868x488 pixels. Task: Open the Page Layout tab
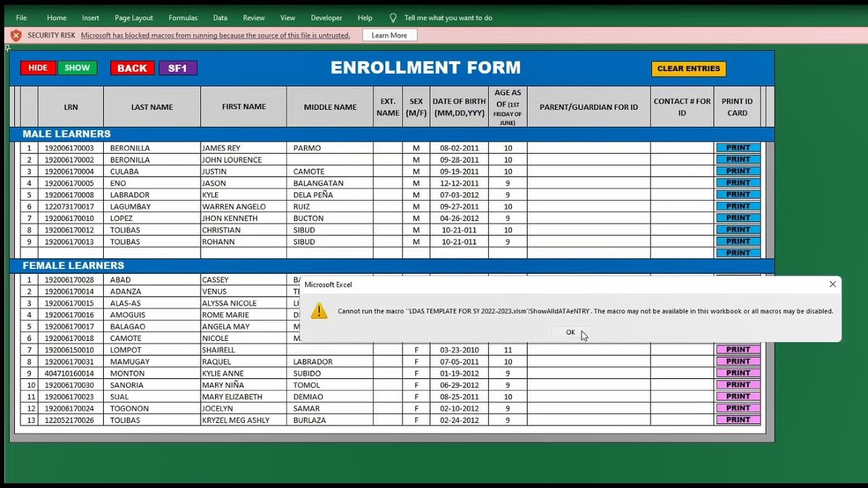click(134, 18)
